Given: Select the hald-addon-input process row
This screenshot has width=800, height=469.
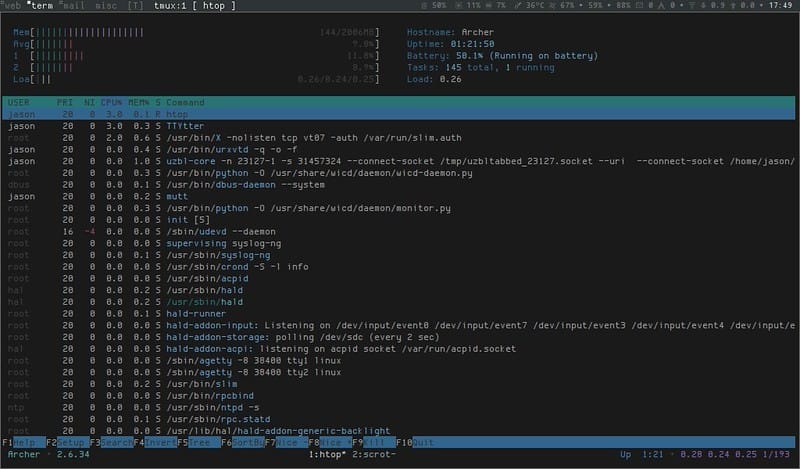Looking at the screenshot, I should [x=398, y=326].
